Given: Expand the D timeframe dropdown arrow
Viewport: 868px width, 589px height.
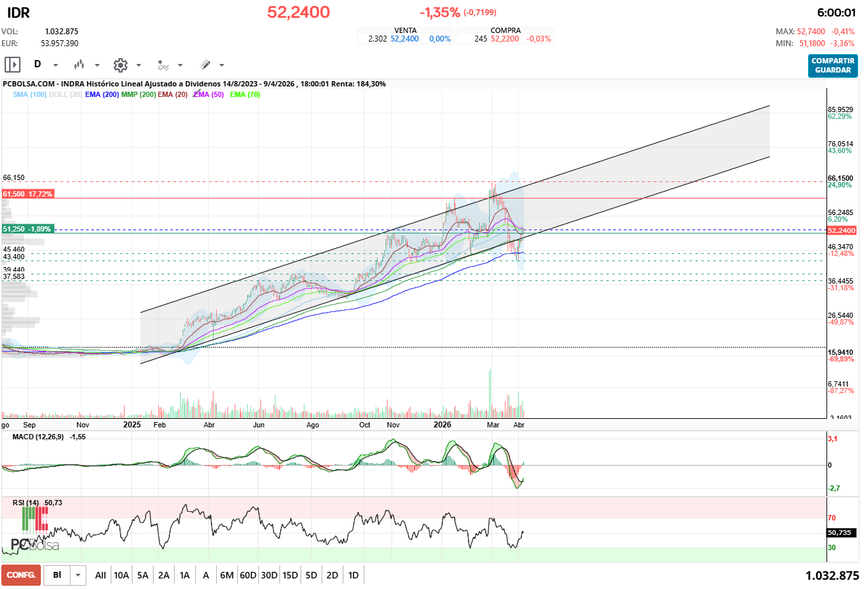Looking at the screenshot, I should point(55,65).
